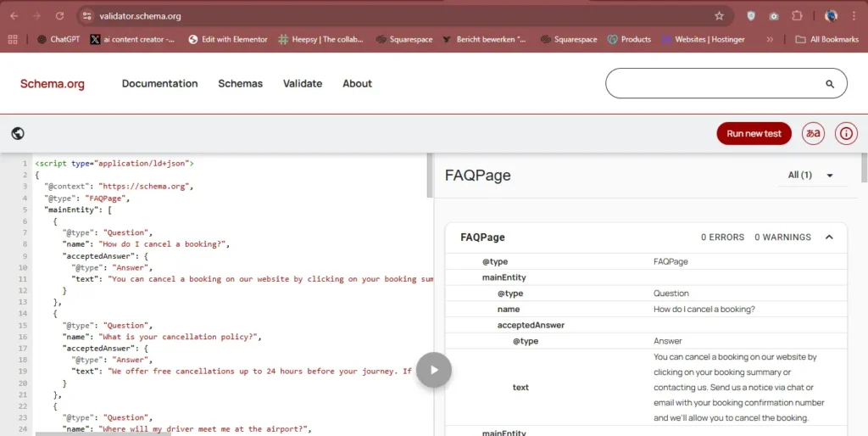Open the 'ai content creator' bookmark

[132, 39]
